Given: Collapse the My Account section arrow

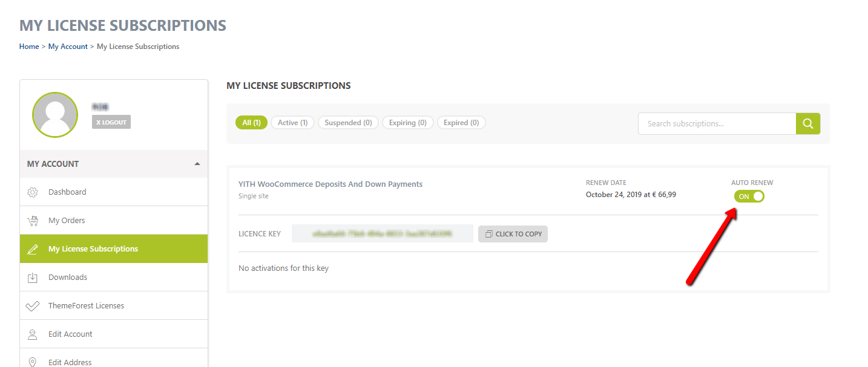Looking at the screenshot, I should point(197,164).
